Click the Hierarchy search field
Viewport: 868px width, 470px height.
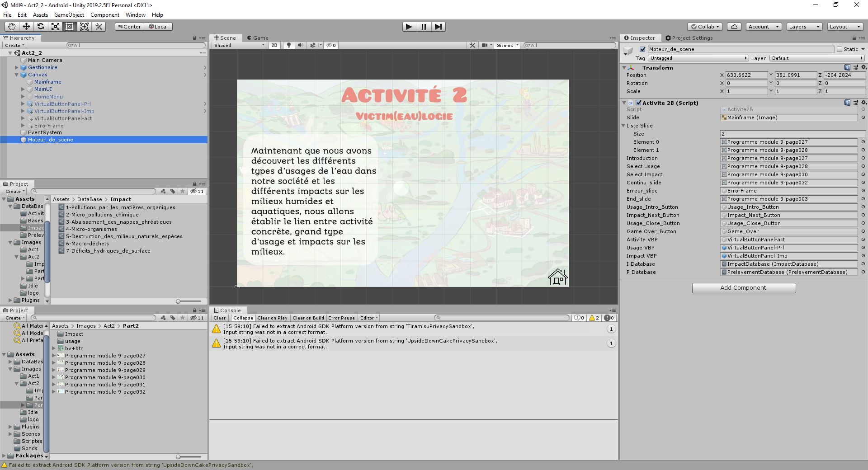point(136,45)
